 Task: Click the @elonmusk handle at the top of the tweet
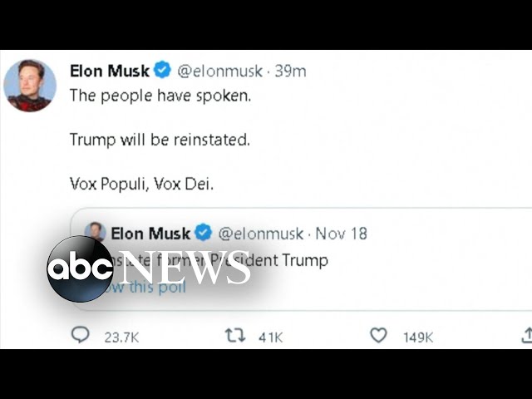coord(219,71)
